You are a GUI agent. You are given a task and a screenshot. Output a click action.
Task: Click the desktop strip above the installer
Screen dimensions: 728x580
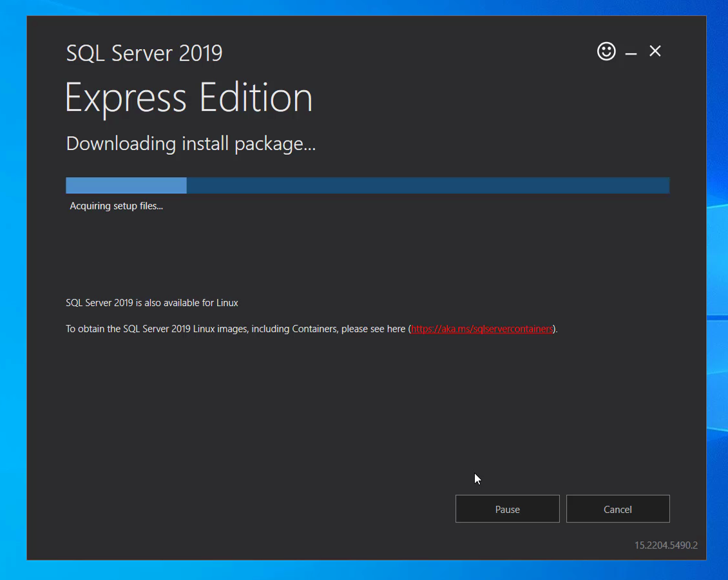tap(361, 7)
